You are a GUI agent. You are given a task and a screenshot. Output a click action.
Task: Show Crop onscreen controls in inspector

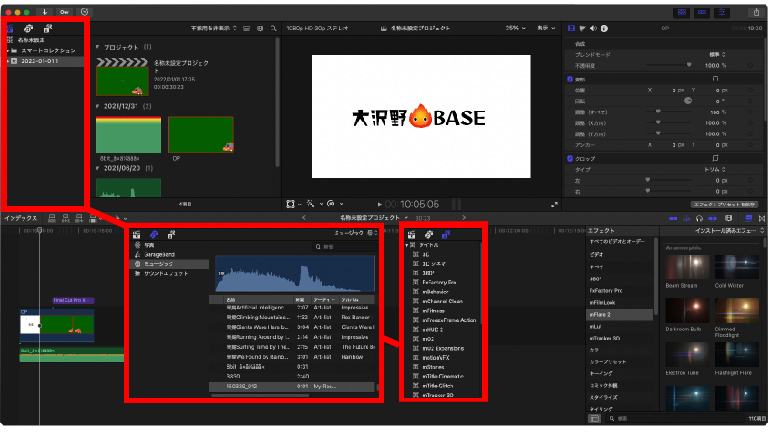715,158
